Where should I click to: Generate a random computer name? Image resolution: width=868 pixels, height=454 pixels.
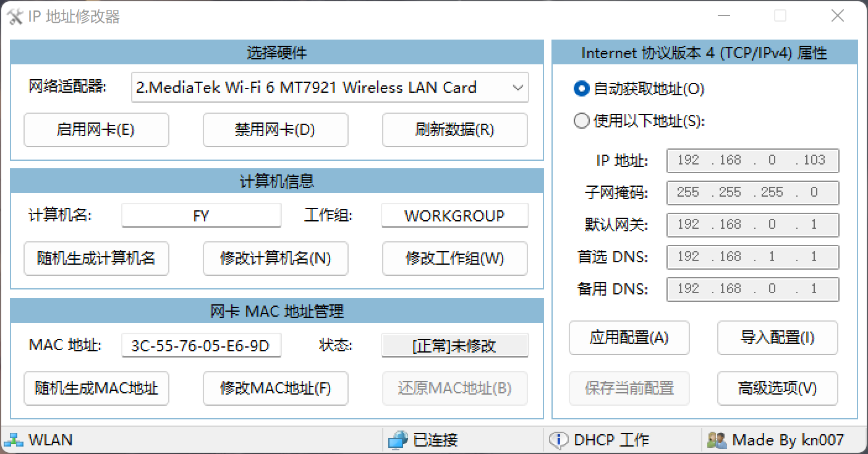click(x=96, y=259)
